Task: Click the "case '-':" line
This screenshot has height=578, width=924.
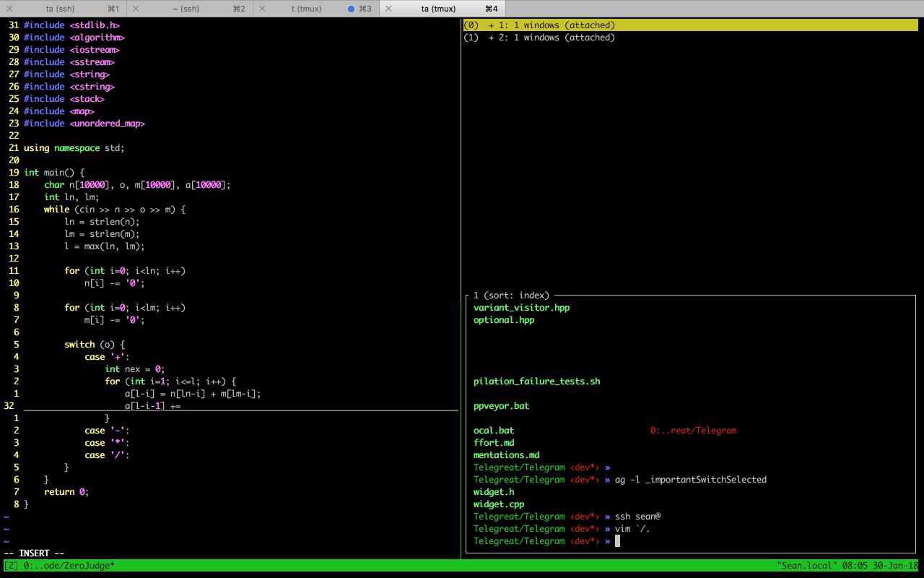Action: tap(107, 431)
